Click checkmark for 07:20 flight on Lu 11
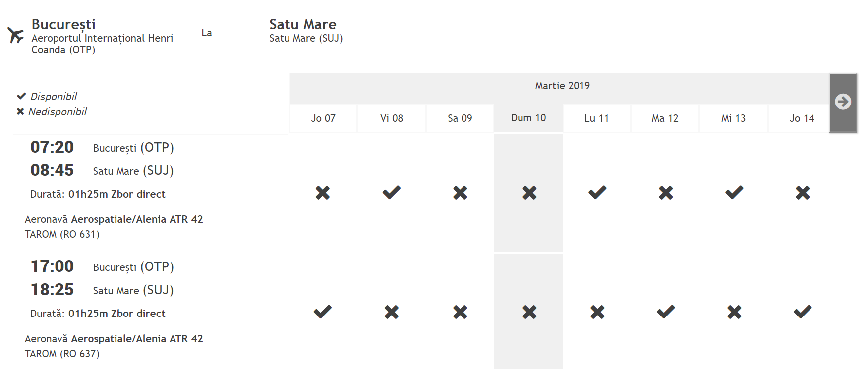 [x=597, y=192]
